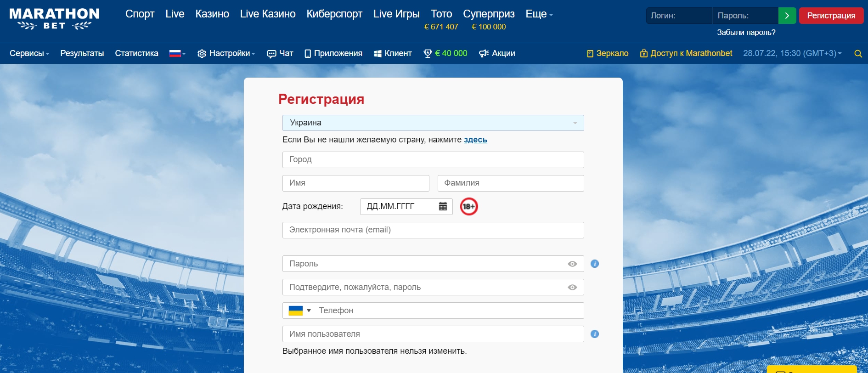
Task: Expand the Украина country dropdown
Action: [x=433, y=123]
